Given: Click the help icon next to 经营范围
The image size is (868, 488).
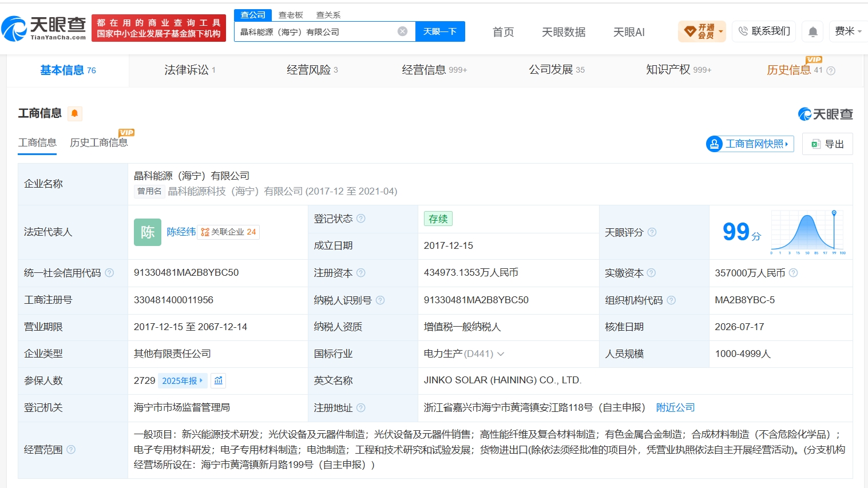Looking at the screenshot, I should [71, 450].
